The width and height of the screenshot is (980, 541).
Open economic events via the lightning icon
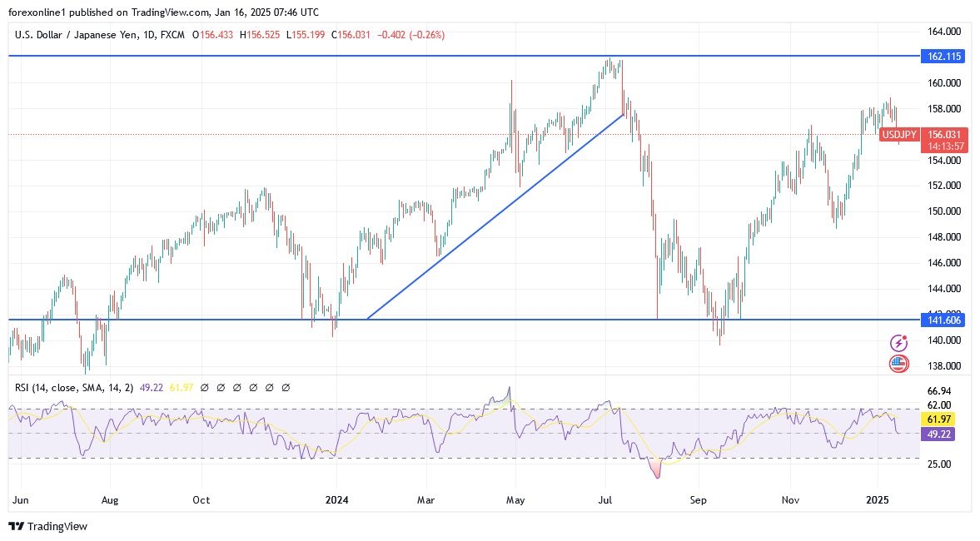click(898, 341)
